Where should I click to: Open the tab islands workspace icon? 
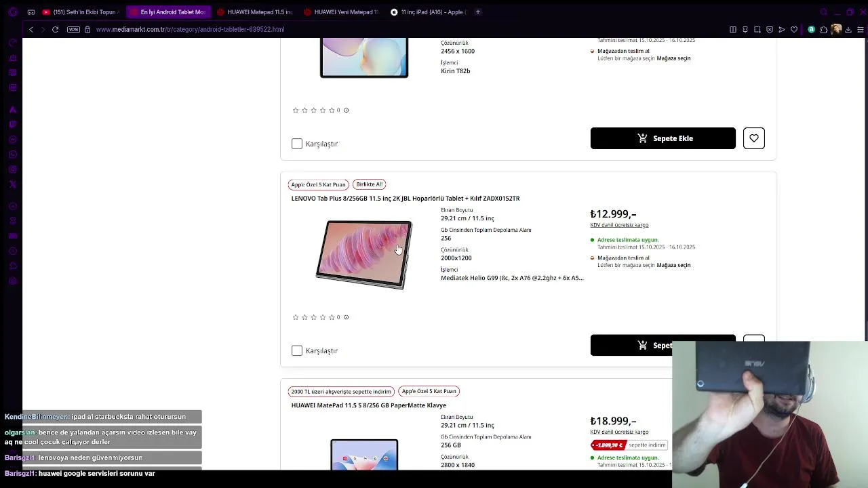coord(31,12)
